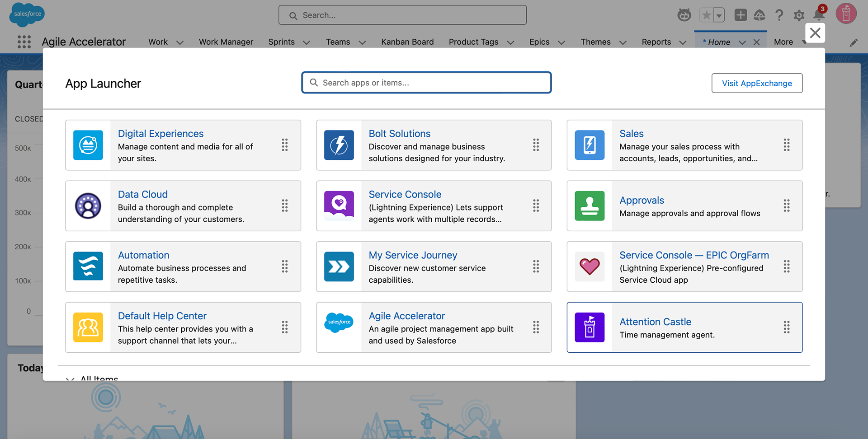Screen dimensions: 868x439
Task: Click the drag handle on Approvals tile
Action: coord(787,206)
